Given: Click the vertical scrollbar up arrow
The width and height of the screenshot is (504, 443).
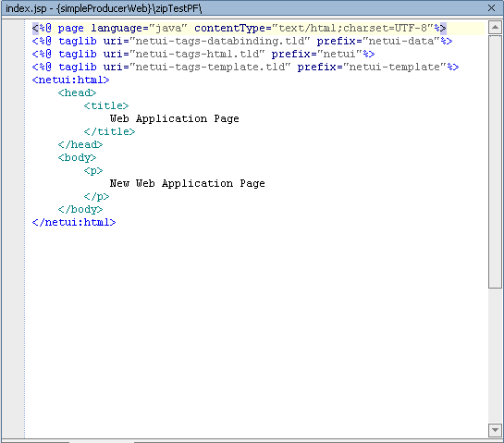Looking at the screenshot, I should (495, 28).
